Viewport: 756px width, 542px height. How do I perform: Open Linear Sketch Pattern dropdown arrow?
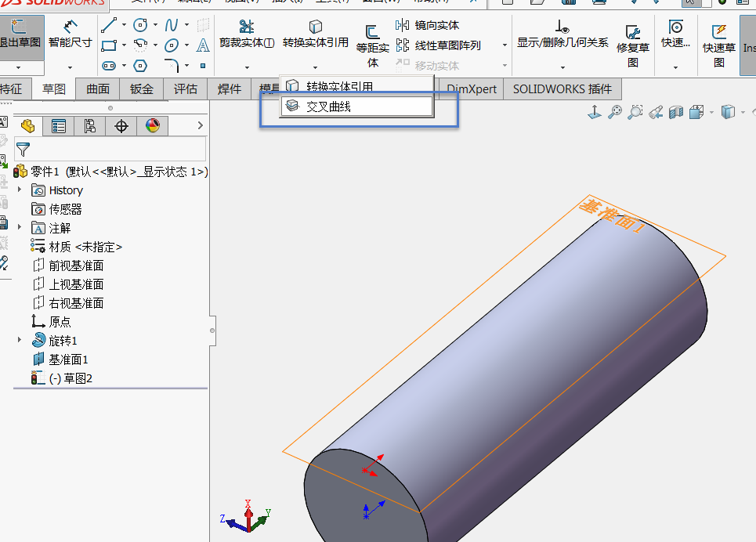pos(505,45)
